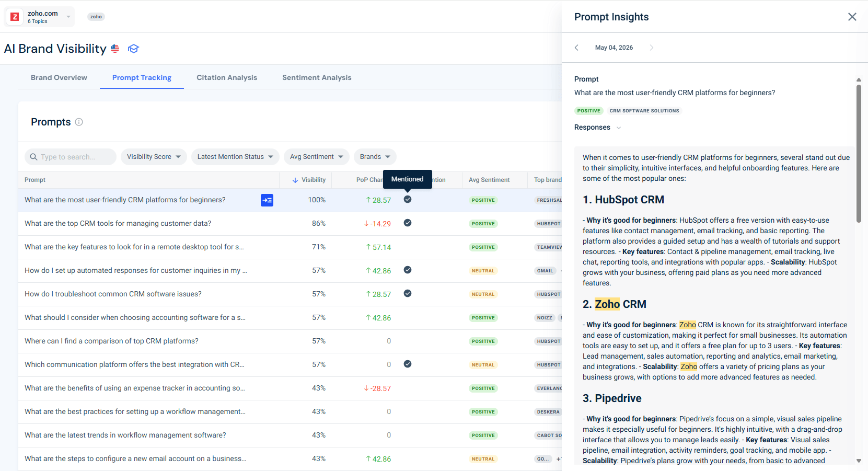Open the zoho.com project dropdown arrow
Screen dimensions: 868x471
pos(68,17)
